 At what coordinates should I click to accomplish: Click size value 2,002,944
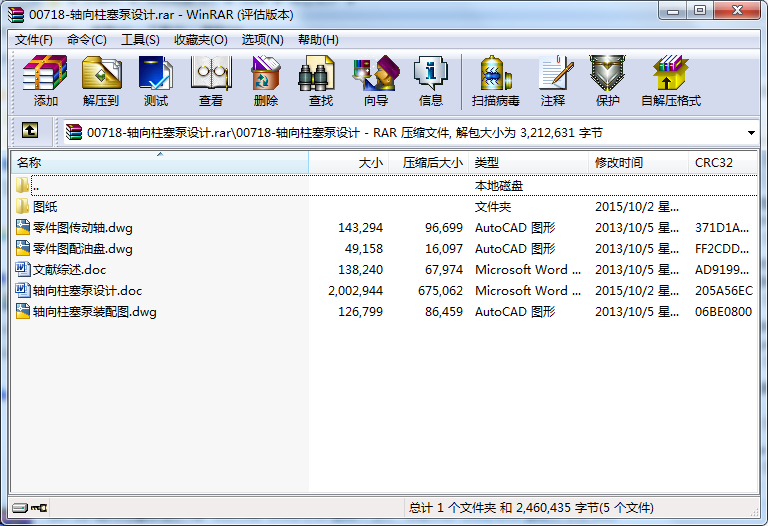coord(356,291)
